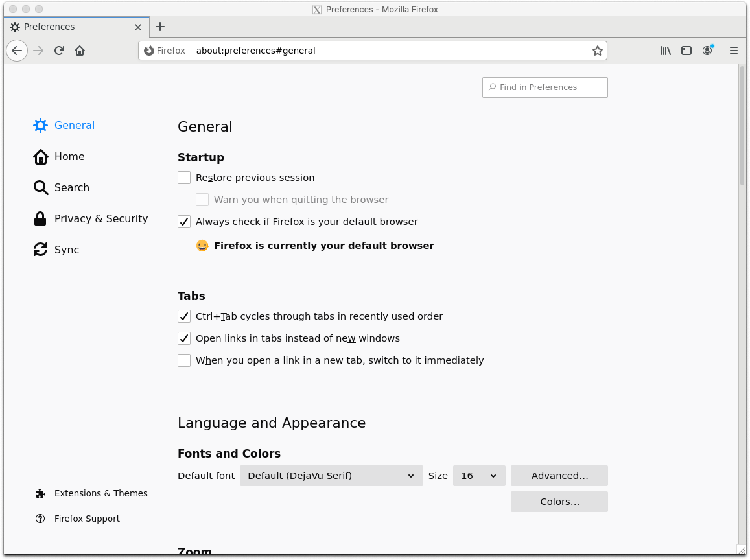Open the hamburger application menu
This screenshot has height=560, width=750.
pyautogui.click(x=734, y=51)
